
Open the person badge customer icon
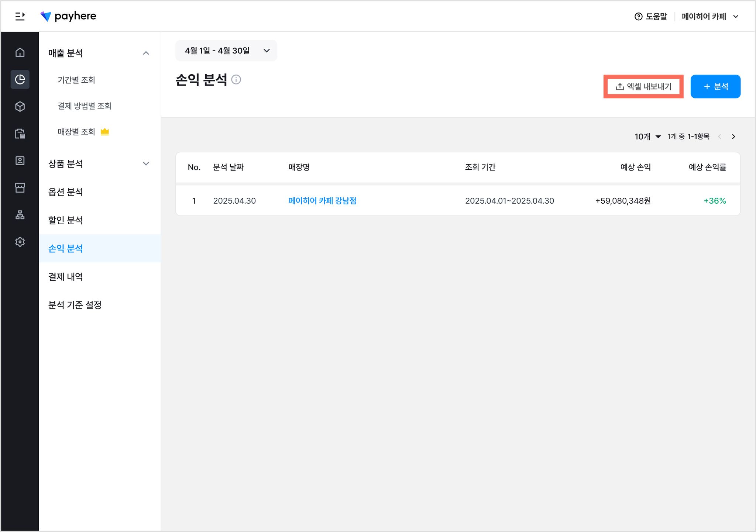pyautogui.click(x=20, y=160)
